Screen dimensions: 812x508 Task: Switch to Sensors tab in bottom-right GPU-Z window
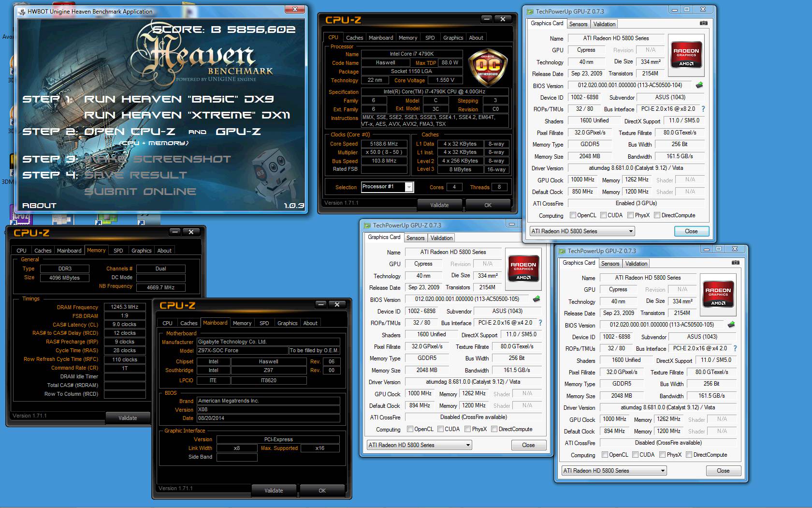pyautogui.click(x=610, y=264)
